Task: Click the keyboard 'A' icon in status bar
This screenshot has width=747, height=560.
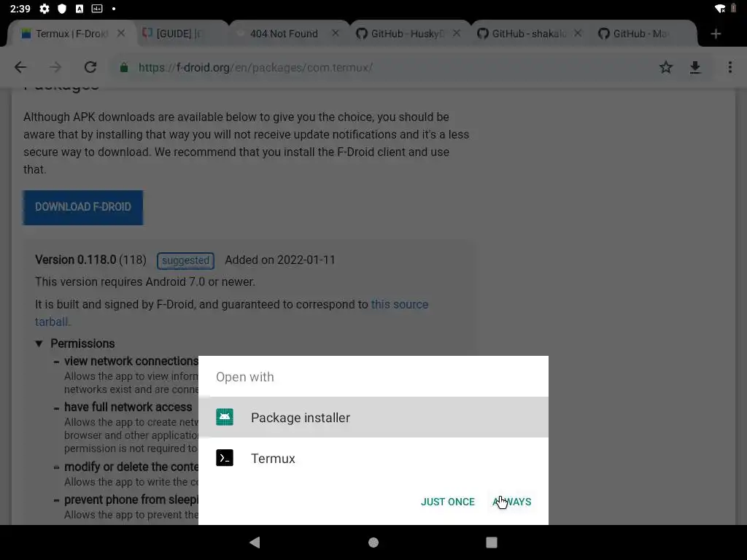Action: [79, 9]
